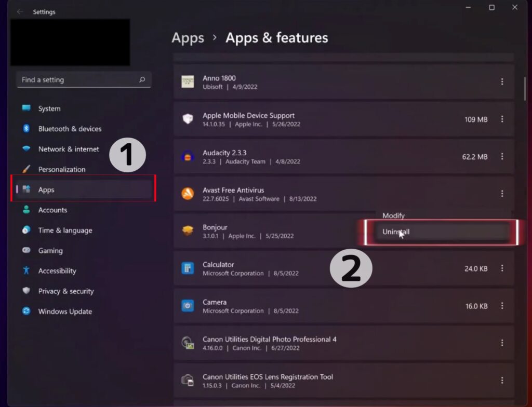Select the Avast Free Antivirus name
The image size is (532, 407).
pyautogui.click(x=233, y=190)
